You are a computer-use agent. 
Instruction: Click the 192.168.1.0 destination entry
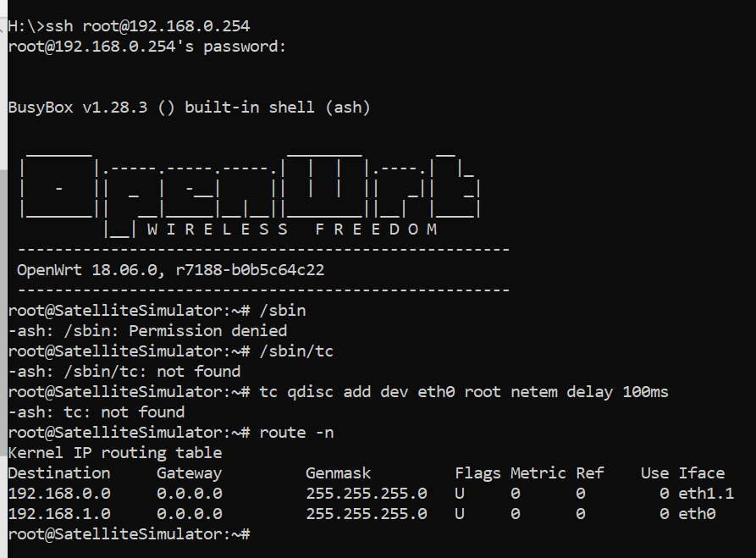coord(58,514)
